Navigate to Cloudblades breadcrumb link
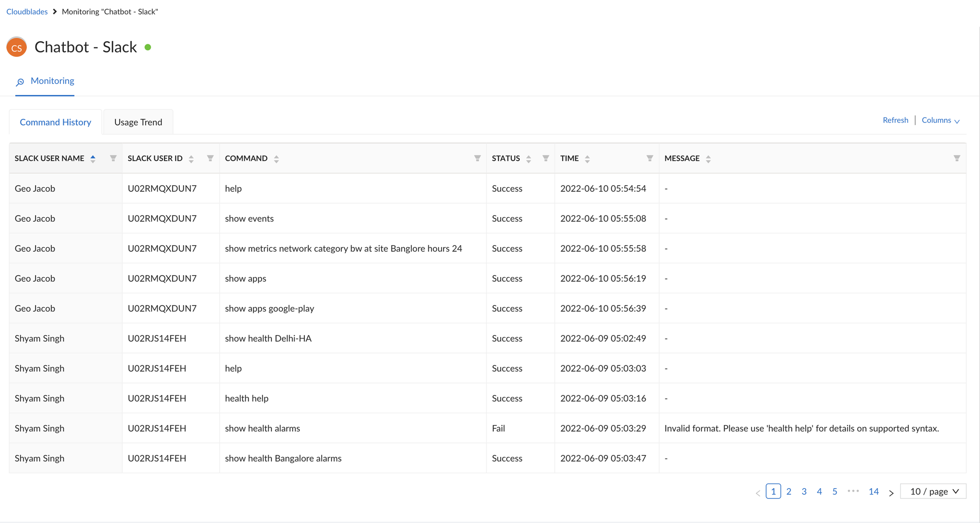 pyautogui.click(x=27, y=12)
